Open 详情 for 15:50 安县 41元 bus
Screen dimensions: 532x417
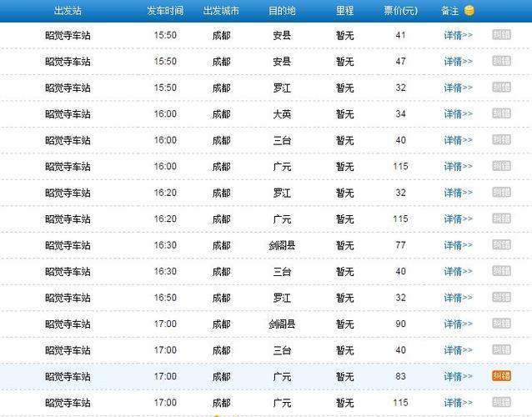coord(458,35)
